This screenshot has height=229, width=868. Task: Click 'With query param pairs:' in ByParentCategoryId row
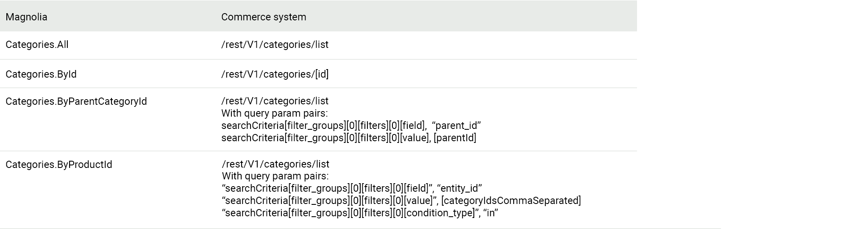tap(274, 113)
